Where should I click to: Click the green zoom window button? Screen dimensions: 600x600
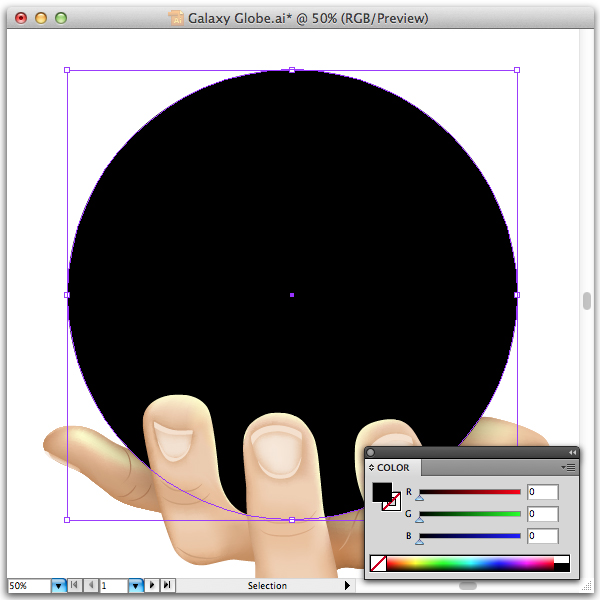click(61, 18)
